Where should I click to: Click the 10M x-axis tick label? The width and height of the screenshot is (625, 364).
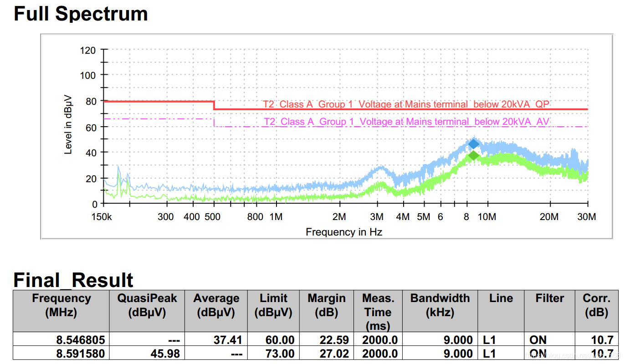pos(487,217)
